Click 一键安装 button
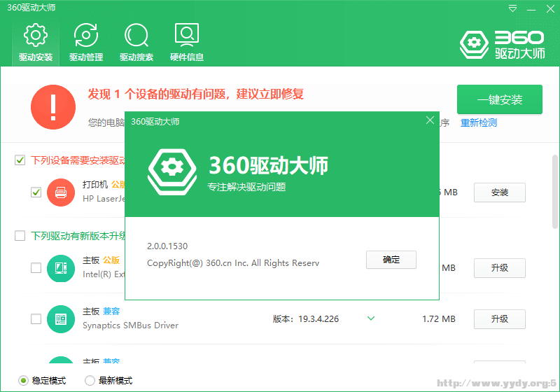560x392 pixels. click(x=500, y=99)
